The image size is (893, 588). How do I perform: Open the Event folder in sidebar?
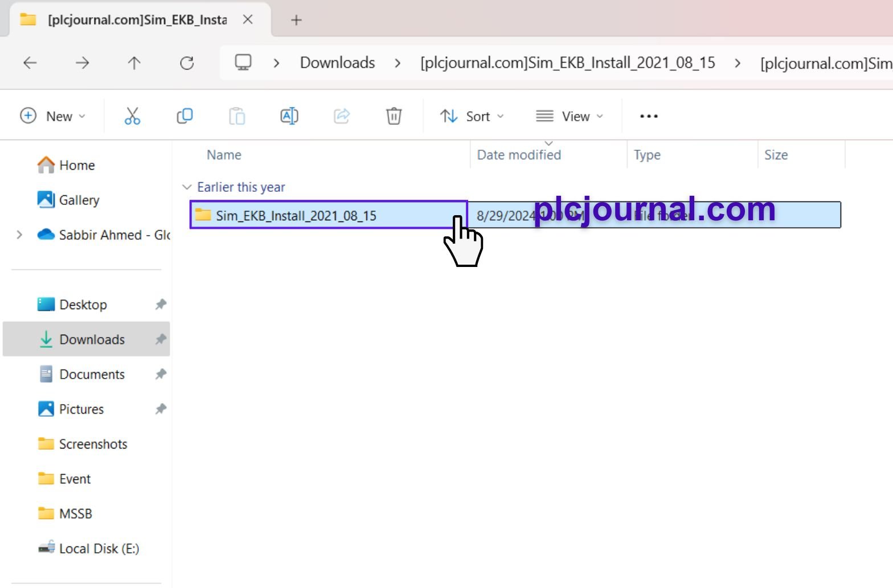tap(64, 479)
